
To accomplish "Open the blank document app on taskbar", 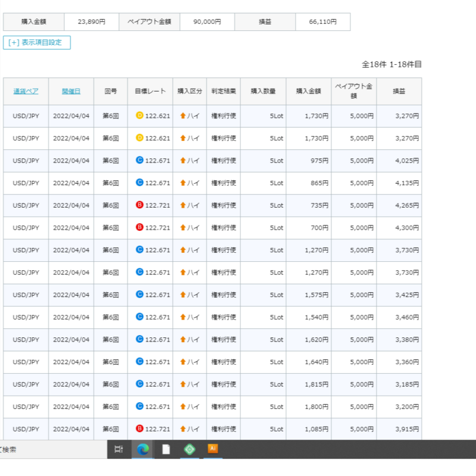I will [x=166, y=449].
